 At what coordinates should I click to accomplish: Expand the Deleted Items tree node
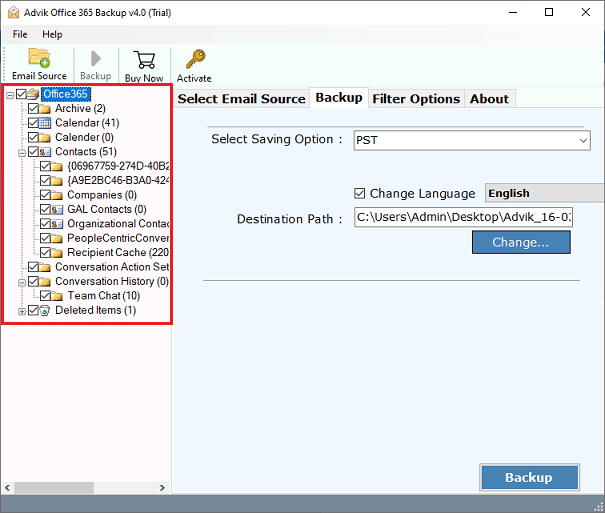pos(22,312)
